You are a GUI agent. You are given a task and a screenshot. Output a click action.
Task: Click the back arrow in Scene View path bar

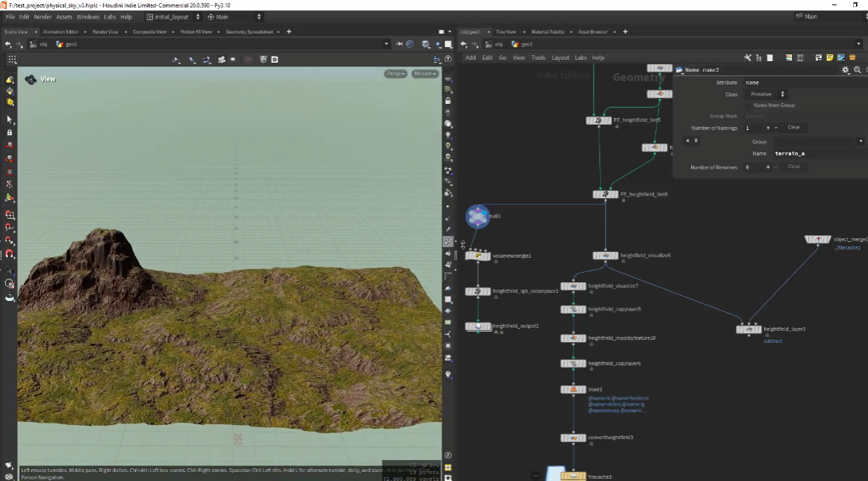pos(7,44)
